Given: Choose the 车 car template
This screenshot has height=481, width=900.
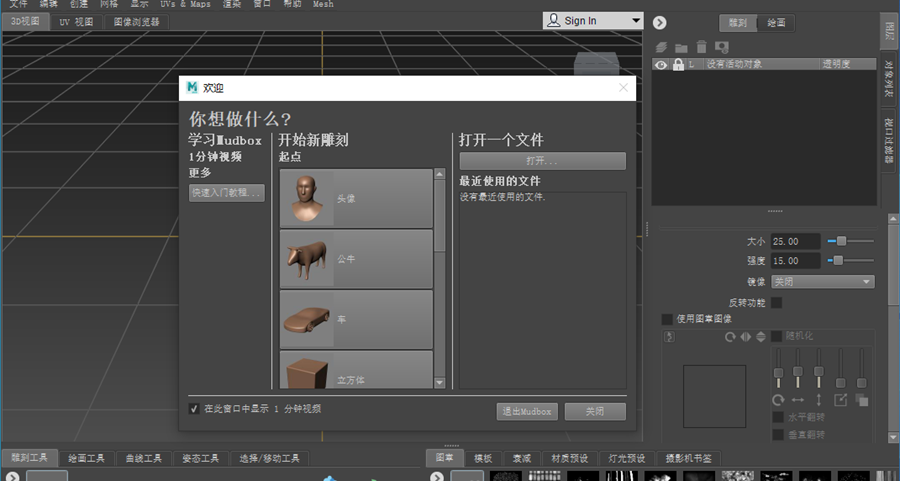Looking at the screenshot, I should (356, 319).
